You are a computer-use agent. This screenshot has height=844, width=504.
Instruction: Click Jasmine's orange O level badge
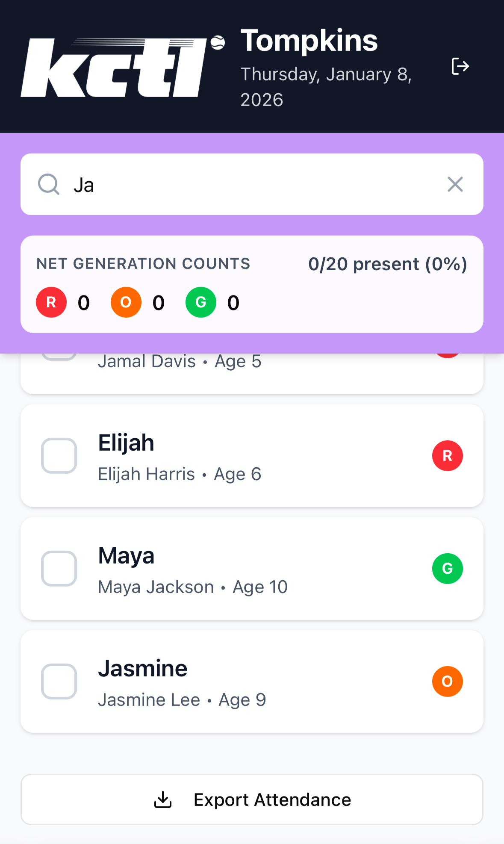(x=448, y=682)
